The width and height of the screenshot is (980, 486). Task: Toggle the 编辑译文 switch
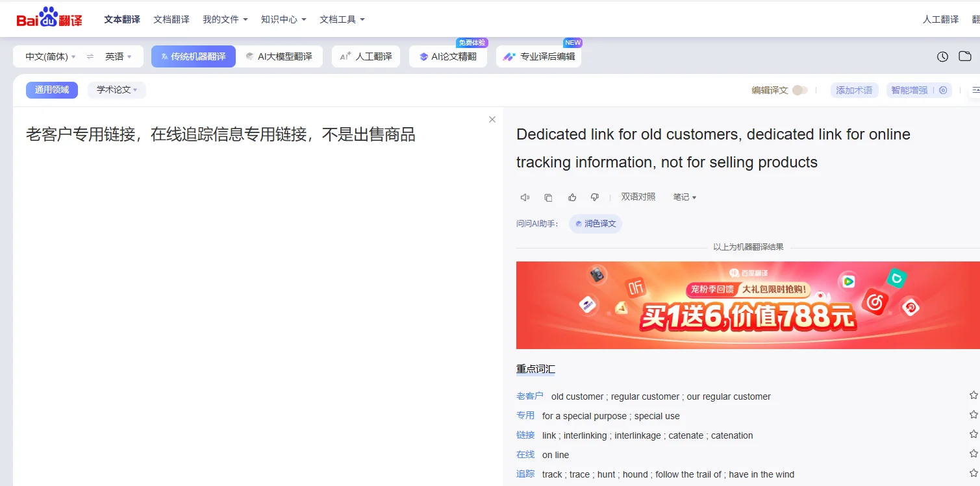(x=800, y=90)
